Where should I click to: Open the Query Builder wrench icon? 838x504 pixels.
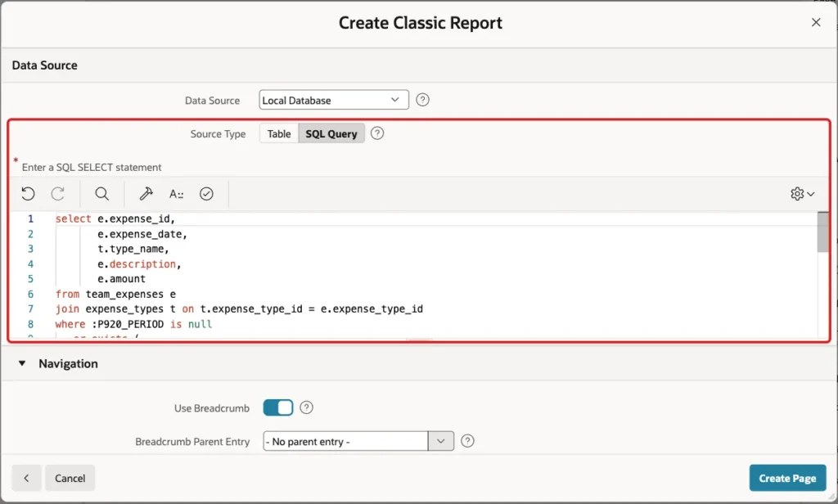146,193
